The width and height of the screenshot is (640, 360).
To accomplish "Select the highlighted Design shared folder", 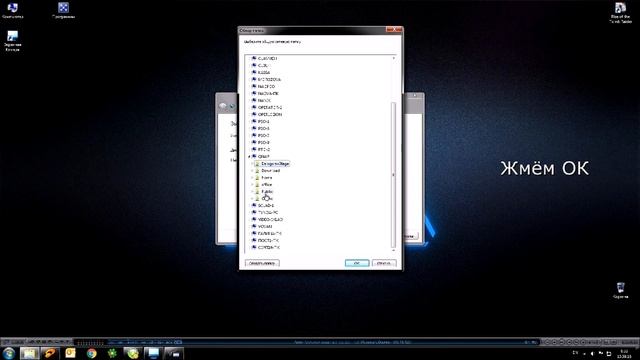I will coord(275,164).
